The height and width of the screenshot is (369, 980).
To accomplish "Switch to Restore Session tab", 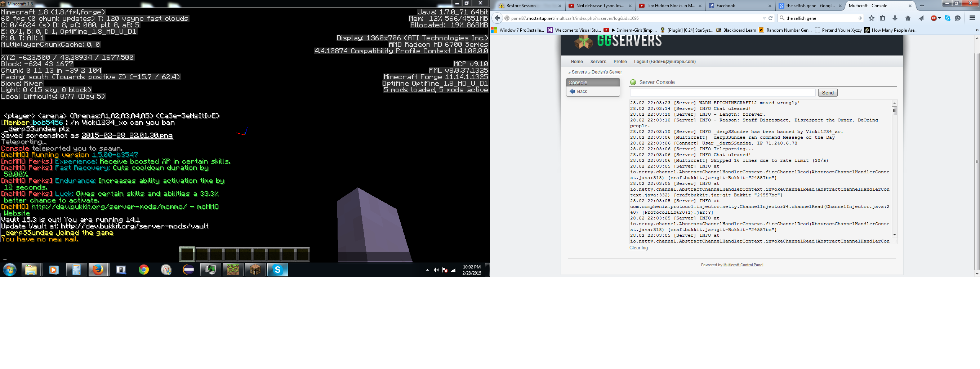I will (530, 6).
